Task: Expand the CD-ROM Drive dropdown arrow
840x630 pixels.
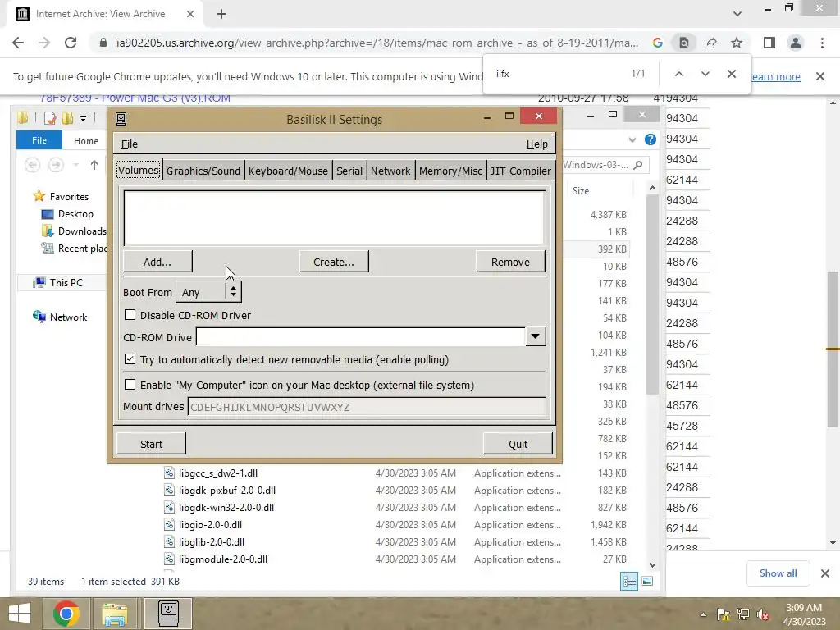Action: pos(535,336)
